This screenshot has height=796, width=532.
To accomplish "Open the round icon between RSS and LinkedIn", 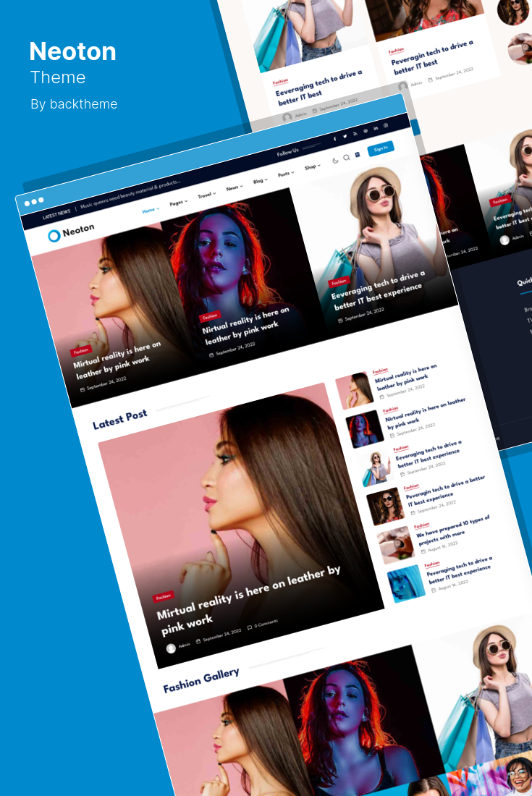I will click(366, 130).
